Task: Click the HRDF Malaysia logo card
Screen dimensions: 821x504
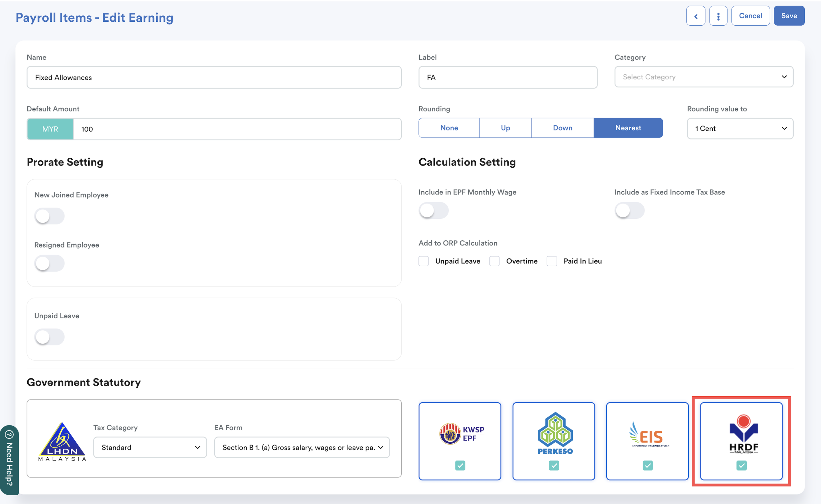Action: point(743,433)
